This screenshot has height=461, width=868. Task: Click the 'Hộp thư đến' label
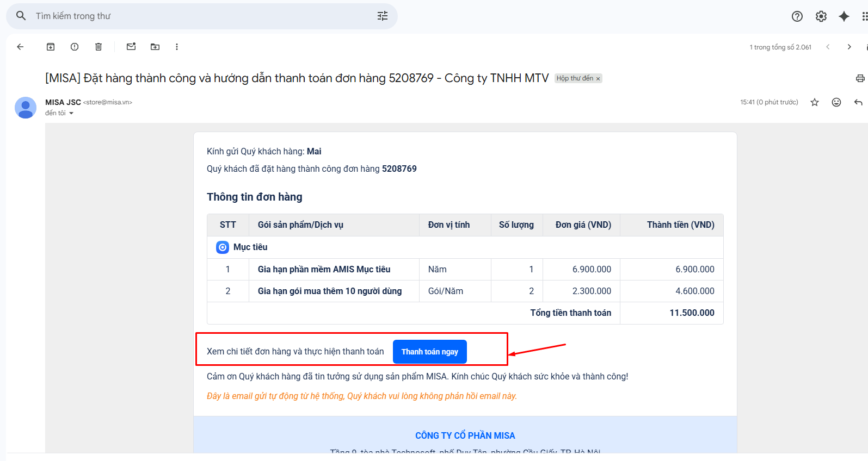coord(575,78)
